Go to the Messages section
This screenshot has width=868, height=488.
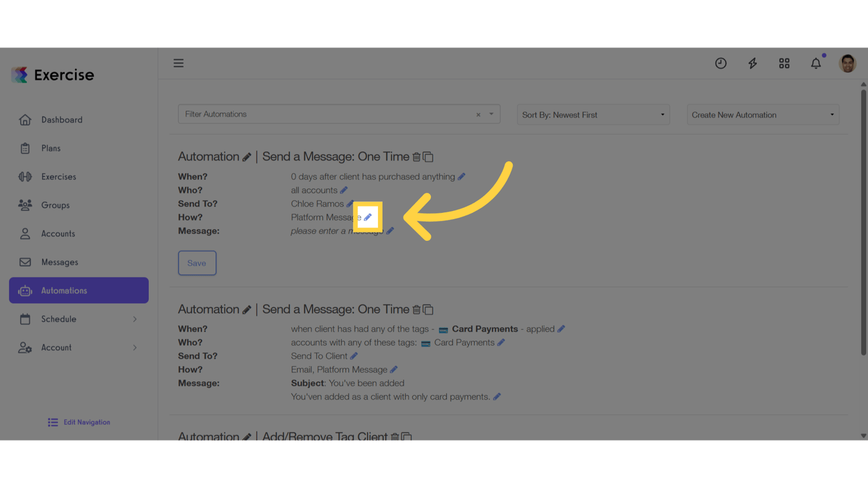[59, 262]
